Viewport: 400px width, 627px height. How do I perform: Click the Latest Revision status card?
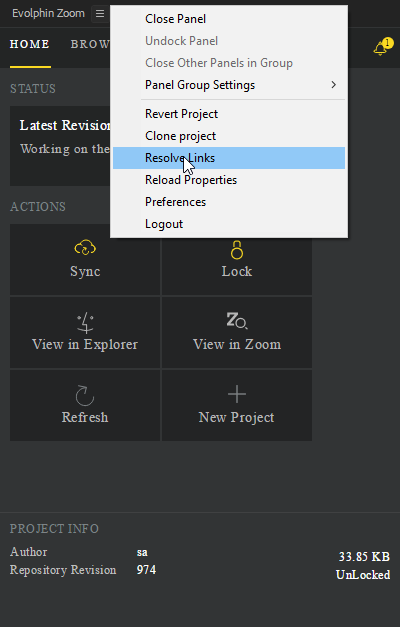click(x=60, y=146)
